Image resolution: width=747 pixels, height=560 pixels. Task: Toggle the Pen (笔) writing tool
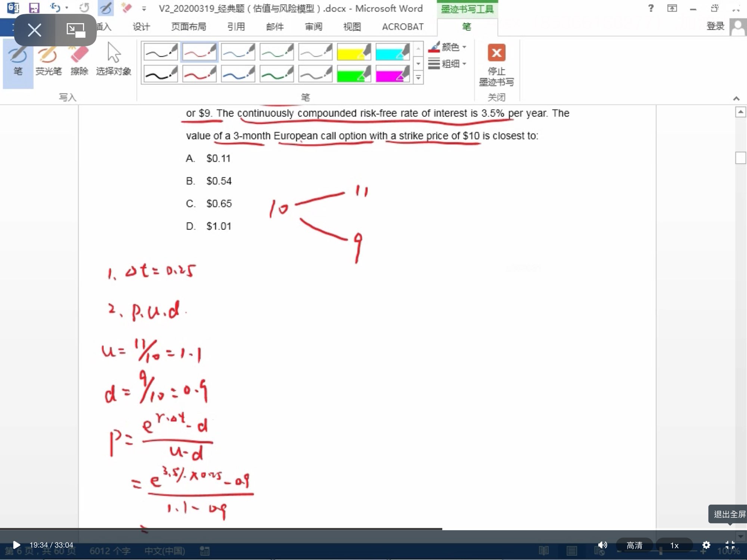pos(18,62)
